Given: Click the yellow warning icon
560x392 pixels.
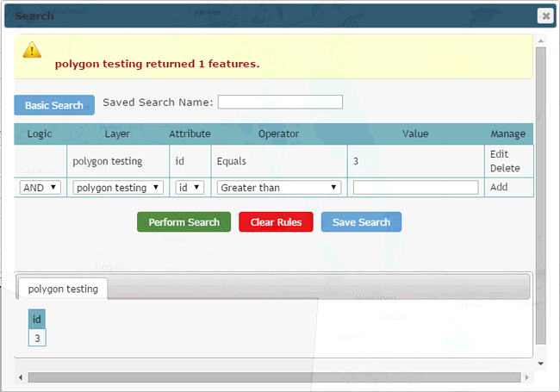Looking at the screenshot, I should [32, 50].
